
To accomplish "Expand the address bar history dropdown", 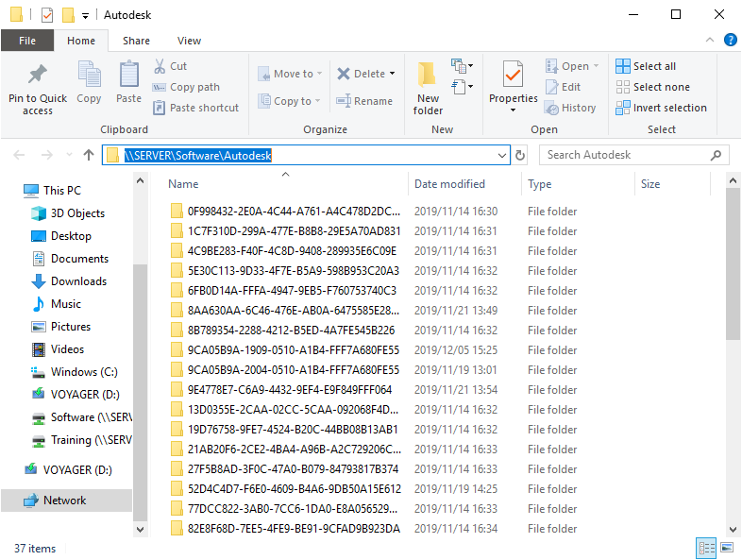I will (502, 155).
